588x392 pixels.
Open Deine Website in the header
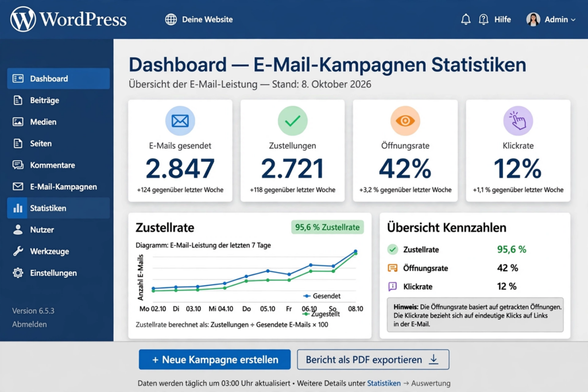tap(207, 20)
